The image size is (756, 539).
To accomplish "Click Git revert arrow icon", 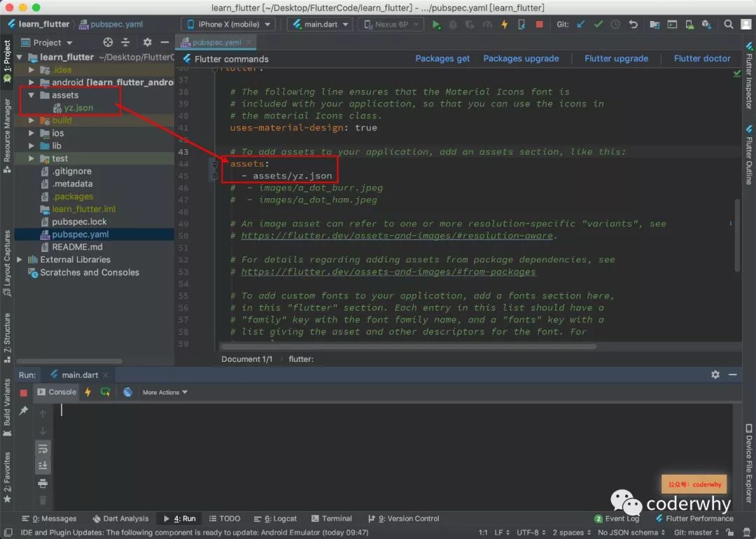I will point(633,24).
